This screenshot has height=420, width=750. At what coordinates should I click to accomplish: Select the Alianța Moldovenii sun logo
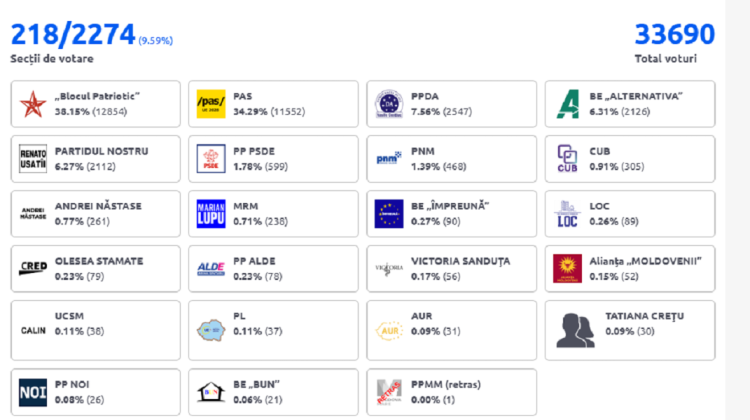(567, 268)
